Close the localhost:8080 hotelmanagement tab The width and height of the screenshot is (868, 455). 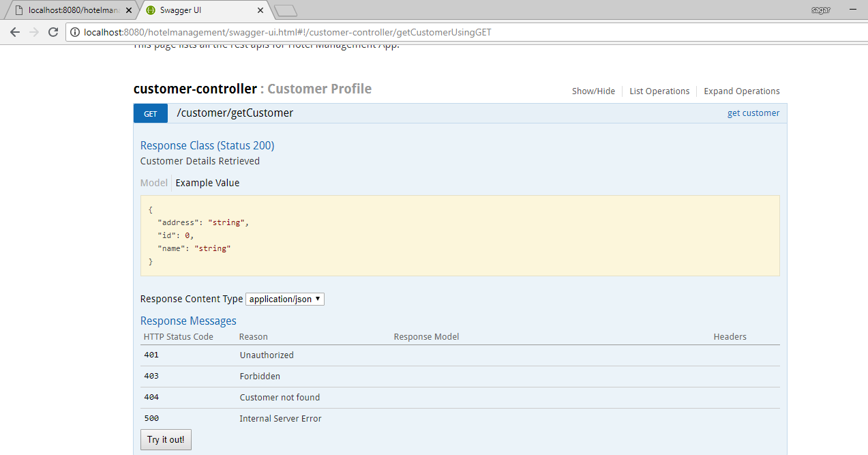point(129,10)
